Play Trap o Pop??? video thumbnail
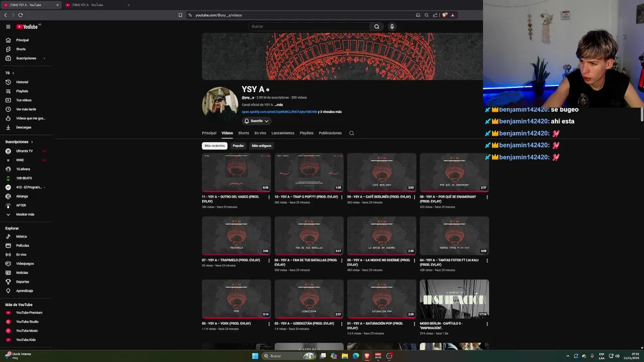The width and height of the screenshot is (644, 362). pyautogui.click(x=309, y=172)
